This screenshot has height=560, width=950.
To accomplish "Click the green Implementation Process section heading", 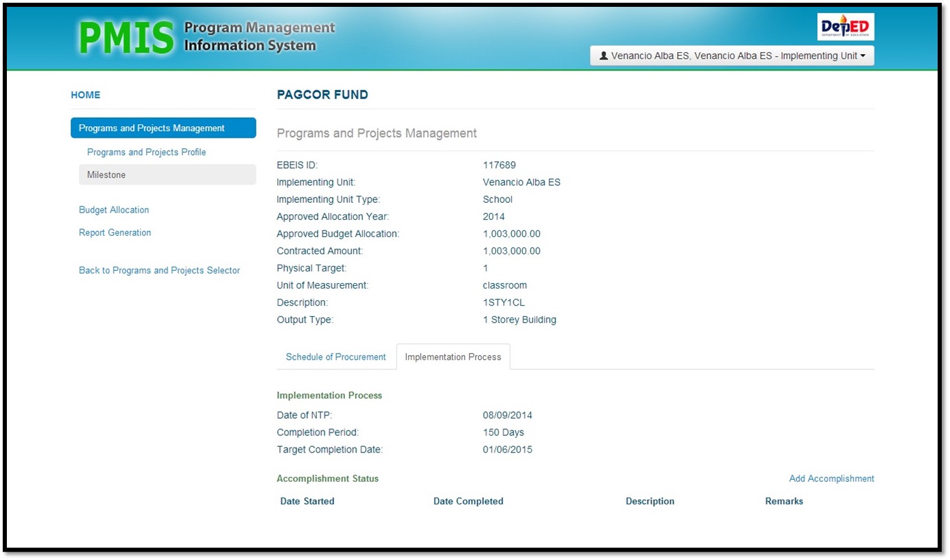I will click(329, 395).
